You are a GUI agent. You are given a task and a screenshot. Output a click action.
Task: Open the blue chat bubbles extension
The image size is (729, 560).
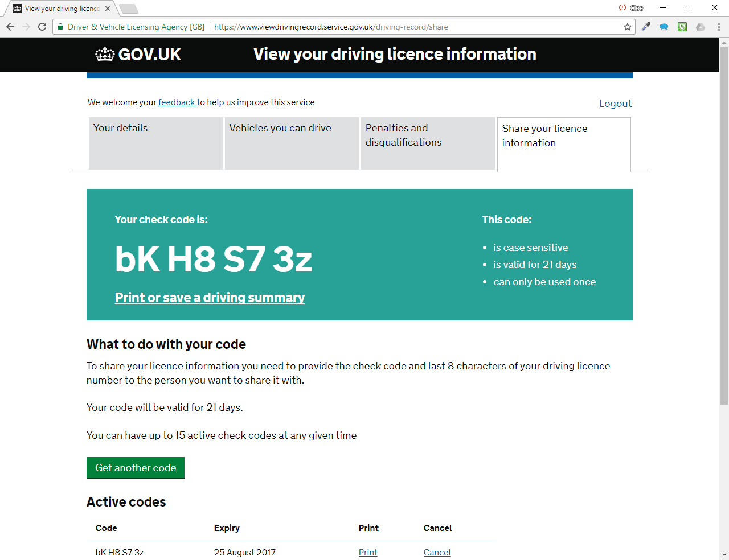coord(664,26)
